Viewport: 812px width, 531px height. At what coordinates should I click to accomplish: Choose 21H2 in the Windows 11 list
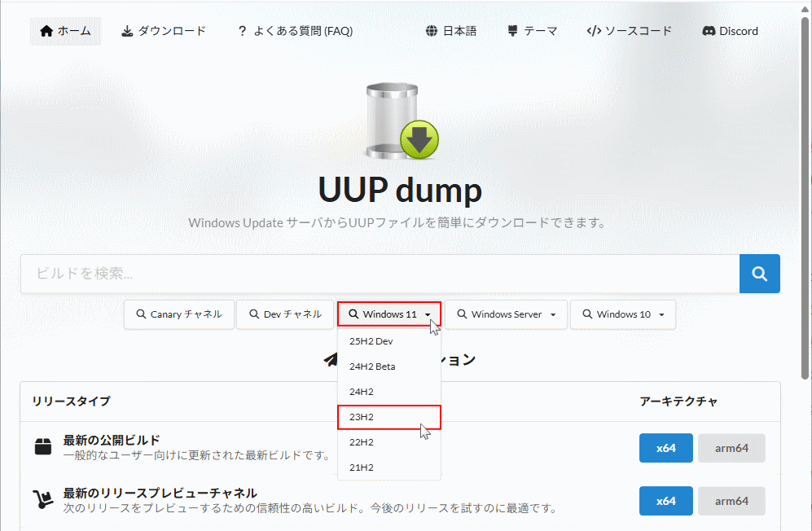[x=389, y=467]
